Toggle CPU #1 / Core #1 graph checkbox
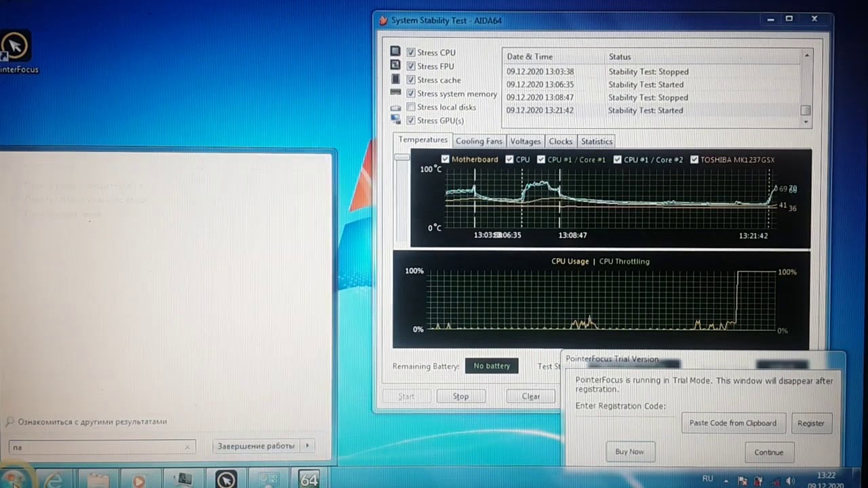868x488 pixels. 541,159
